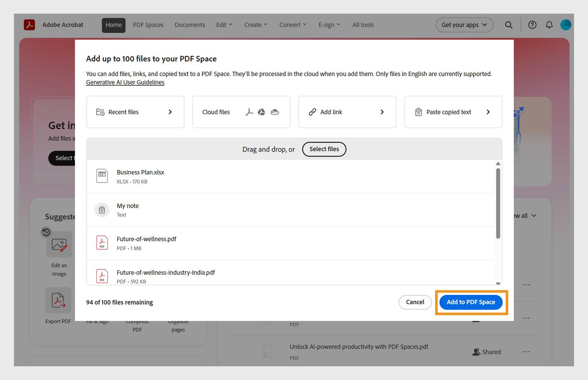Click the Adobe Acrobat logo

(29, 25)
